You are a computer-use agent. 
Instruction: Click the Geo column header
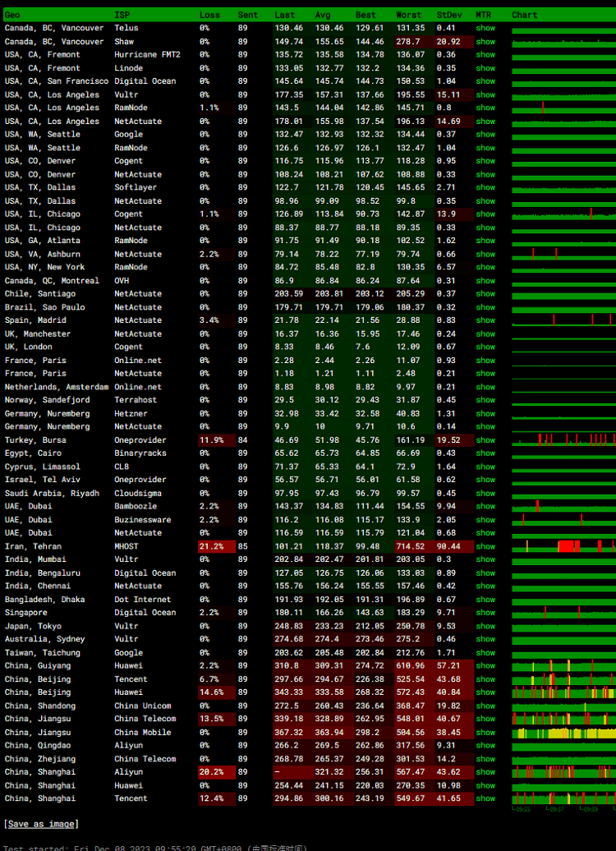[x=12, y=15]
